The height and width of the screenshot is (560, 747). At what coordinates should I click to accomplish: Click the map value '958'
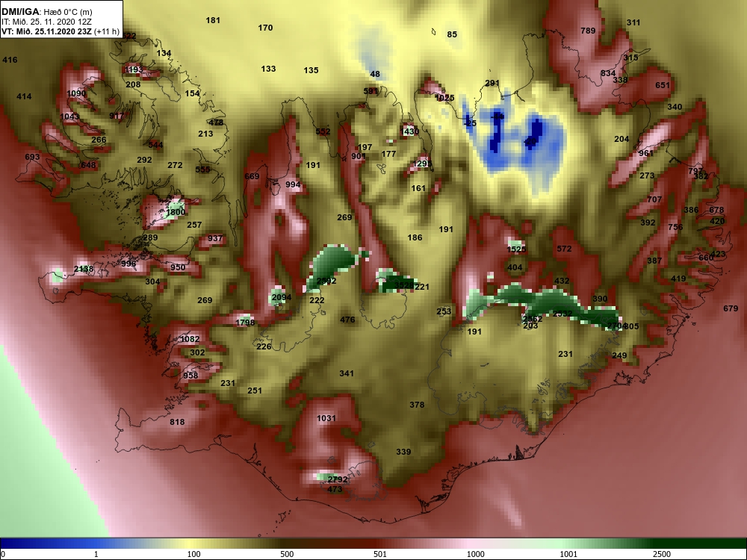[x=190, y=376]
